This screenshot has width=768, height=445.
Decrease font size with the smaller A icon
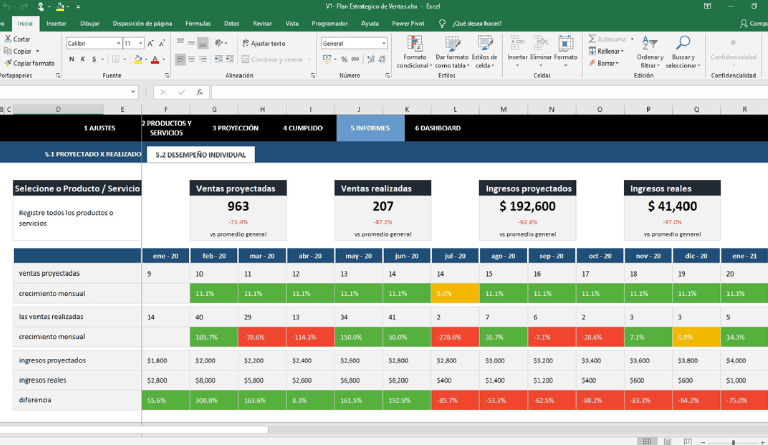162,44
